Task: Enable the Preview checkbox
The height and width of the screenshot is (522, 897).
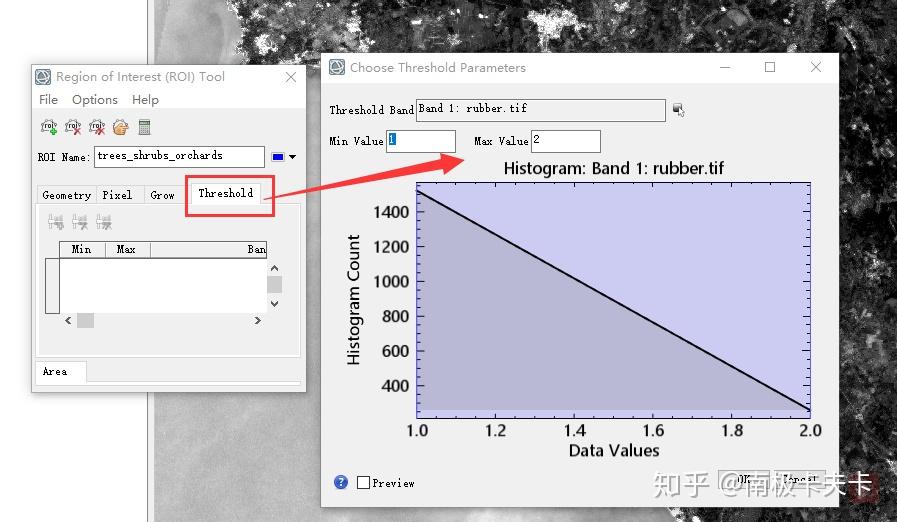Action: point(363,483)
